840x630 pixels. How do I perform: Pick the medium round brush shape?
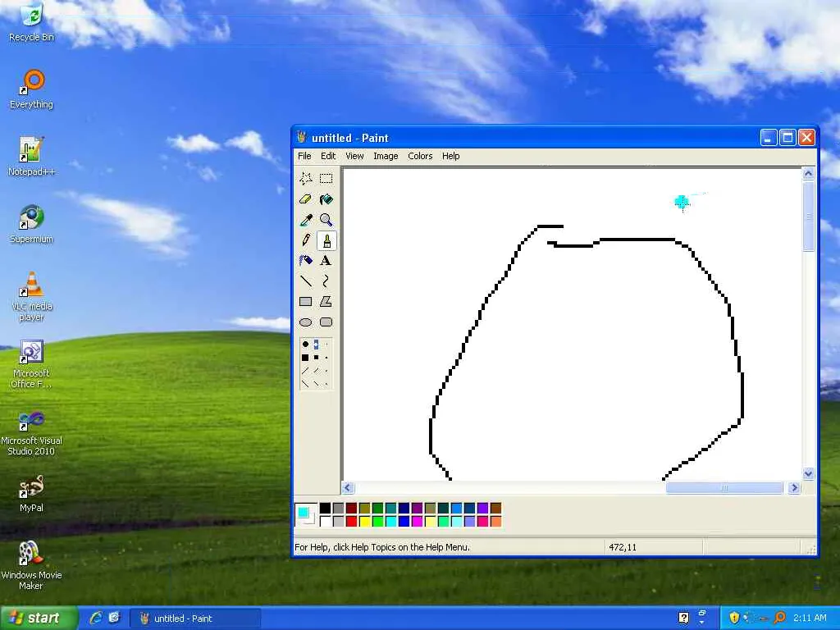click(316, 345)
